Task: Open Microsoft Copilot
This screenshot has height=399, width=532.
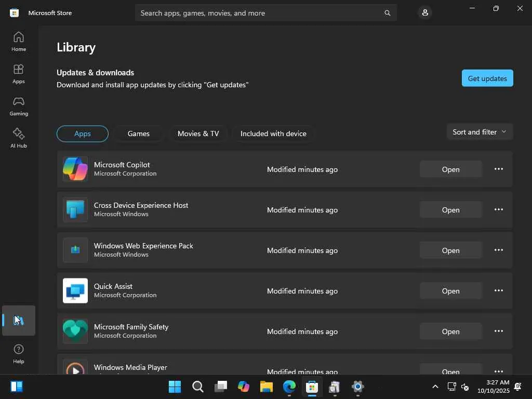Action: (x=450, y=169)
